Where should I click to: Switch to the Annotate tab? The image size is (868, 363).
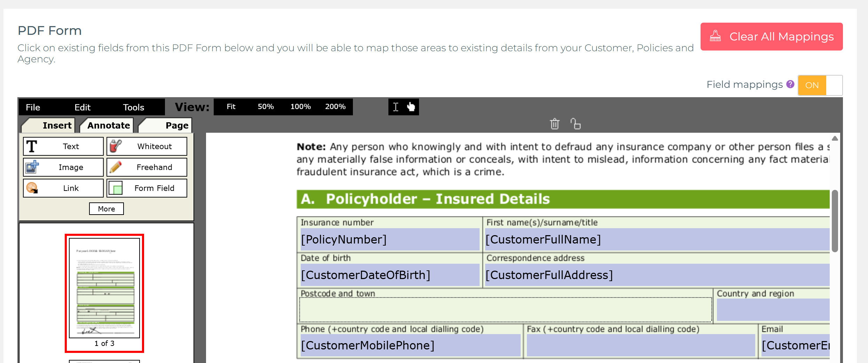(108, 125)
